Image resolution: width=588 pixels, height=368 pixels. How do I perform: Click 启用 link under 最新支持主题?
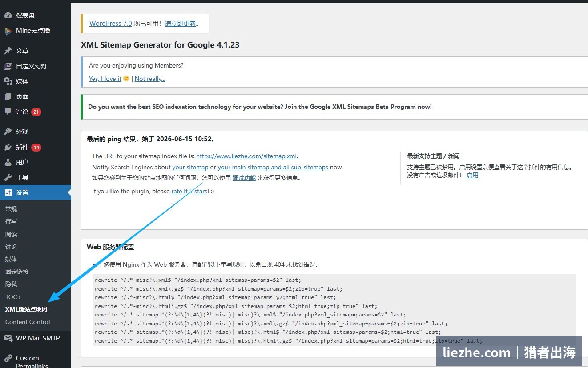(472, 175)
